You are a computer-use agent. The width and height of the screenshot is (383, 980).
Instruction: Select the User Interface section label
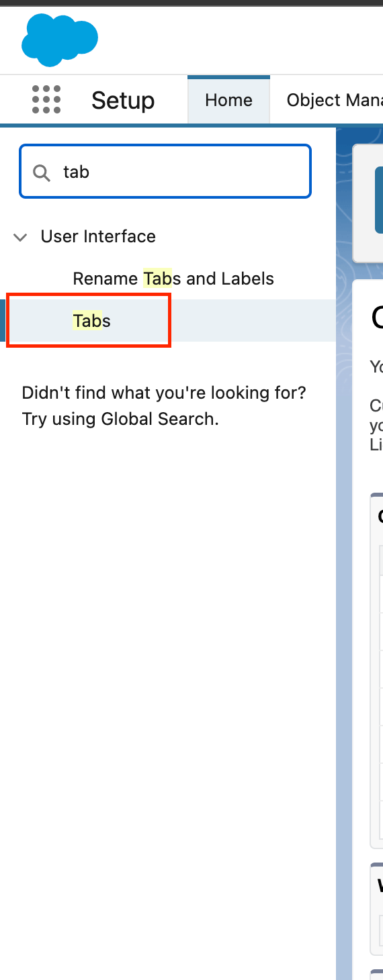pos(98,236)
